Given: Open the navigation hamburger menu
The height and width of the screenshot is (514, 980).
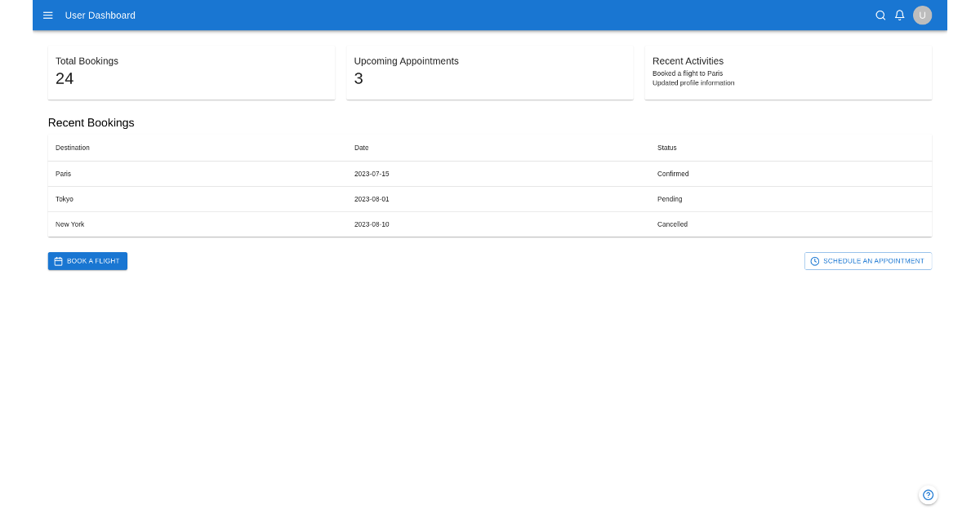Looking at the screenshot, I should (47, 15).
